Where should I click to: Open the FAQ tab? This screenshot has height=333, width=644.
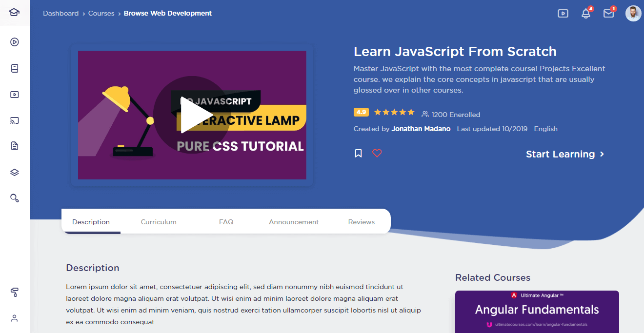(226, 222)
